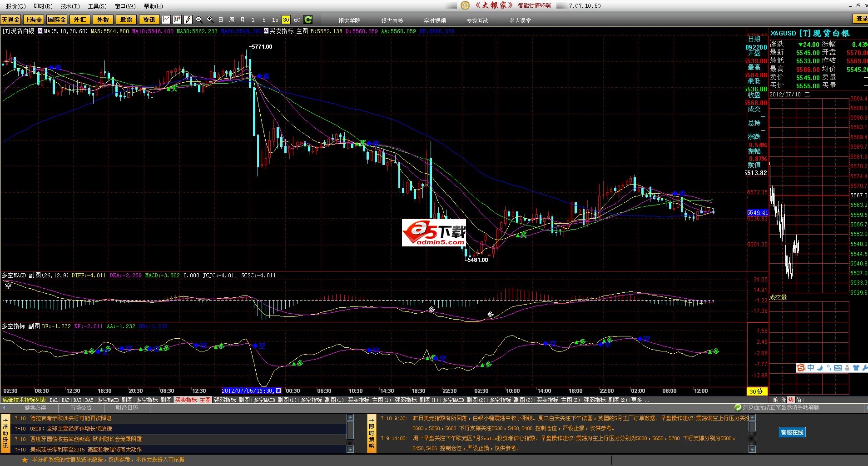
Task: Click the green manual page refresh icon
Action: [738, 407]
